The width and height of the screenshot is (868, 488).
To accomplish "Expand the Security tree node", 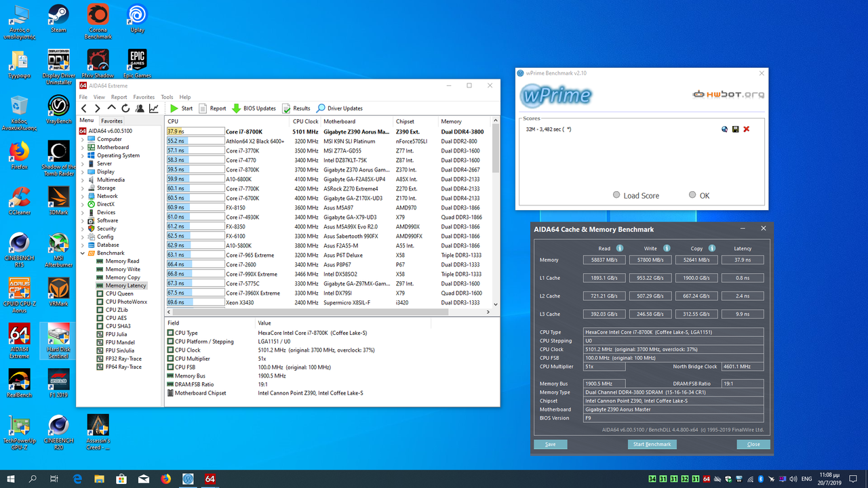I will point(83,228).
